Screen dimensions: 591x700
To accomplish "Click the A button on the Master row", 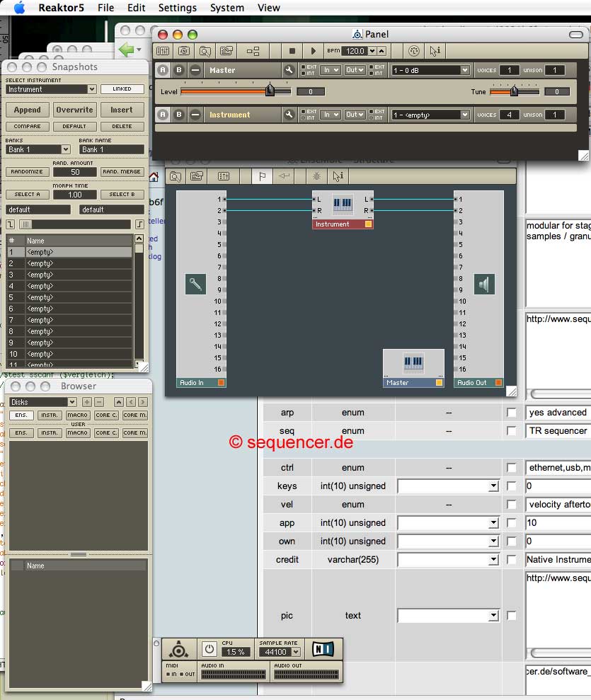I will [163, 70].
